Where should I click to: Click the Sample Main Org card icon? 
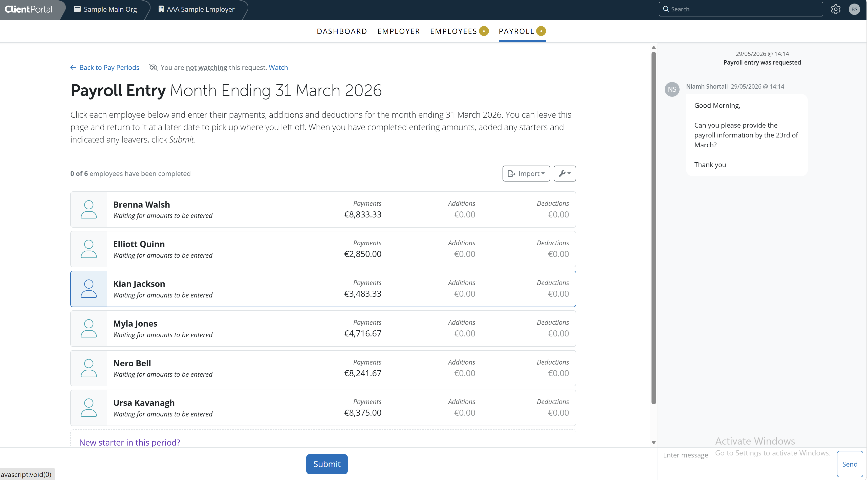tap(77, 9)
